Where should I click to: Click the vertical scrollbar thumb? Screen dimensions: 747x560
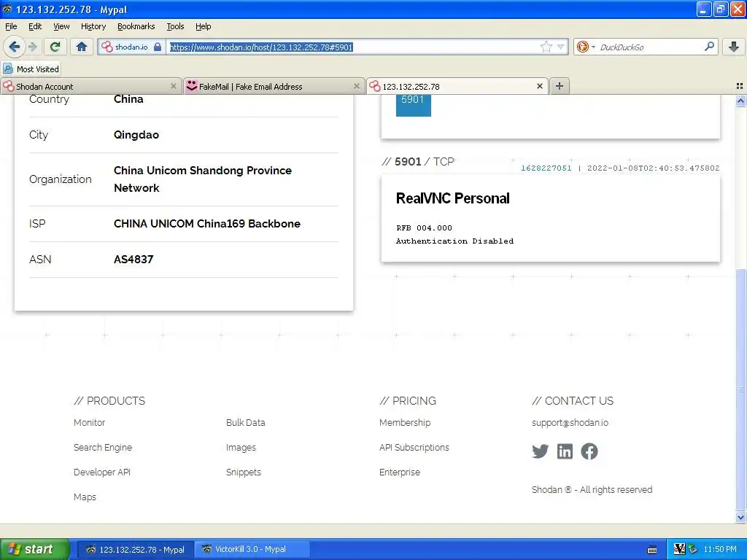(740, 389)
